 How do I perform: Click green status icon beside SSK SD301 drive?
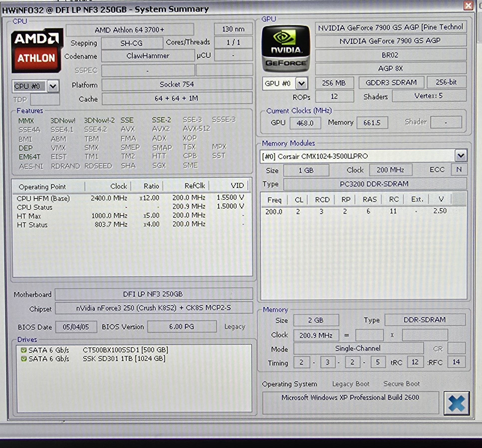pyautogui.click(x=24, y=359)
